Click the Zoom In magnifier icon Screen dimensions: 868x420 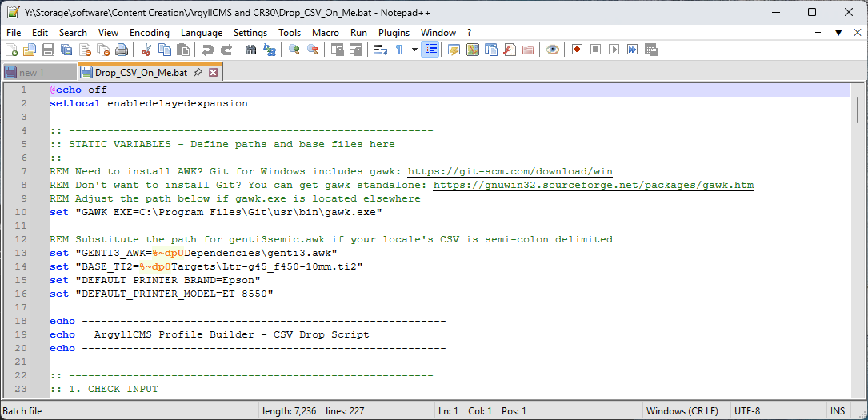294,50
